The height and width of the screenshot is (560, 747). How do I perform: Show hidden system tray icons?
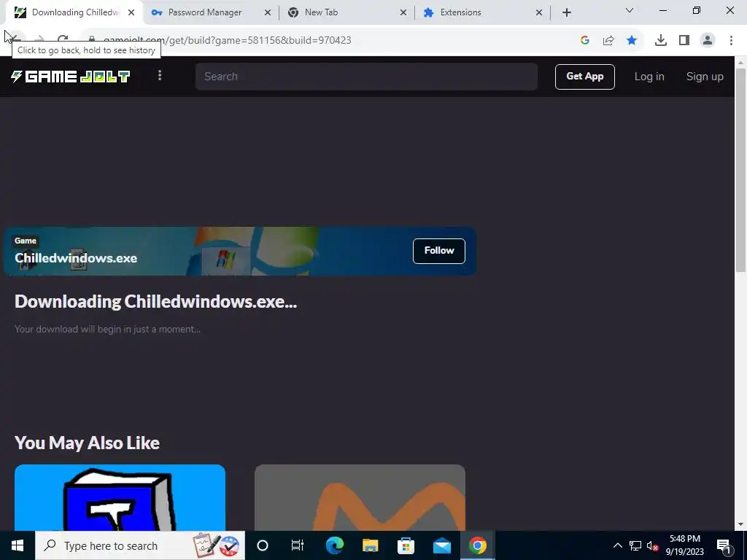point(617,545)
